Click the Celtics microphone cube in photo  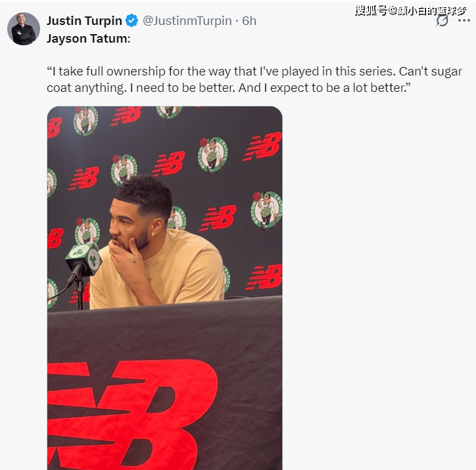pos(83,259)
